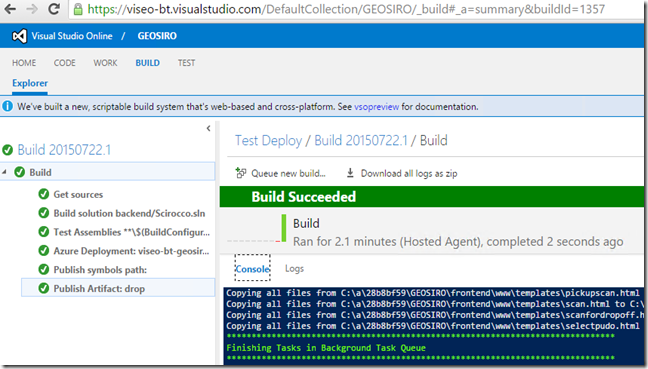Click the blue info icon in banner
648x369 pixels.
click(x=7, y=107)
